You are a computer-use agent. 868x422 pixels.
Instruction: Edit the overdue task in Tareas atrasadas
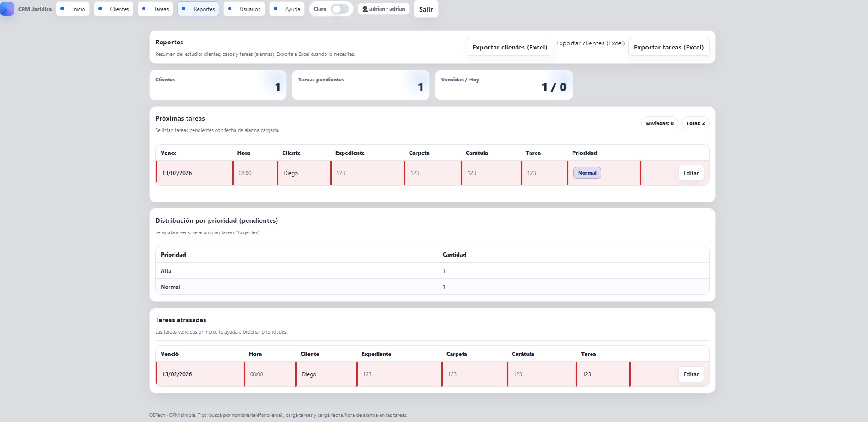coord(691,374)
